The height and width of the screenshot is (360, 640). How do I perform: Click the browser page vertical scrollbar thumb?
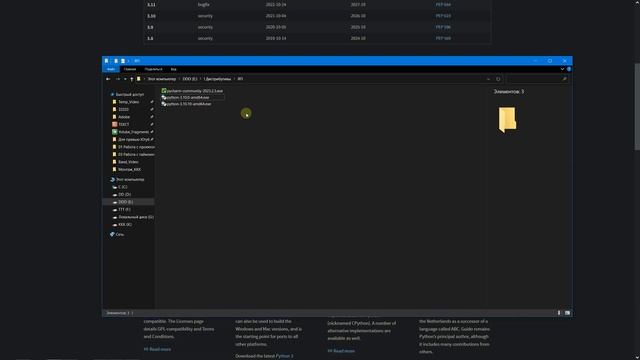point(637,107)
